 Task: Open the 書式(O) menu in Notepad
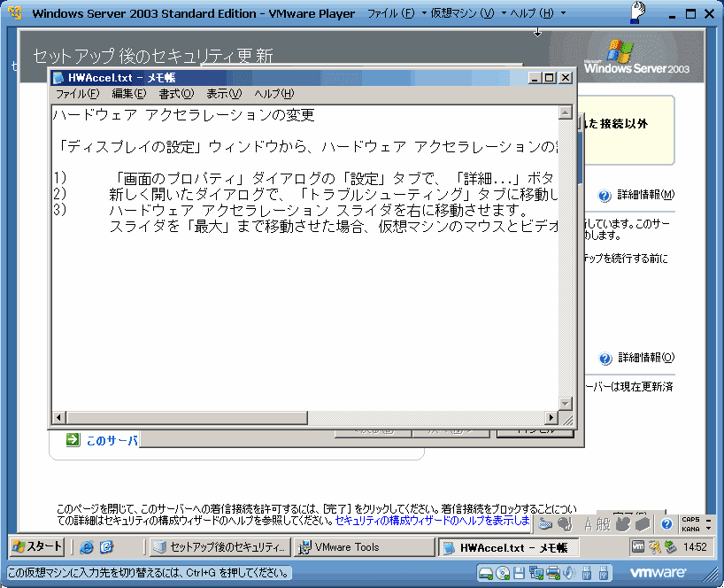(x=176, y=94)
